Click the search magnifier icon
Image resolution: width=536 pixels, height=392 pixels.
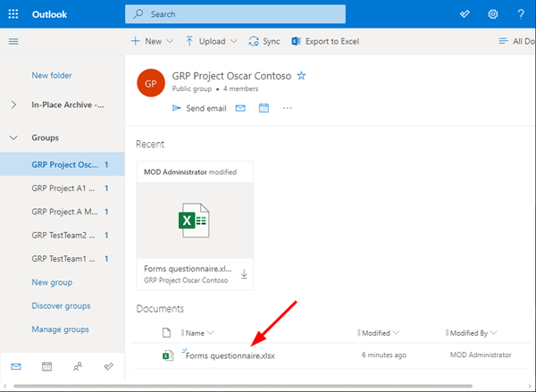click(x=138, y=14)
